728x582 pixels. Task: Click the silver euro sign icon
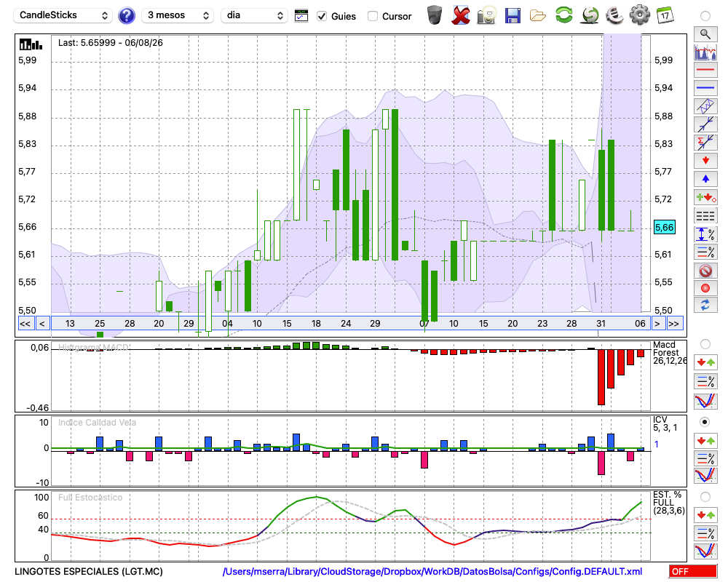tap(614, 15)
